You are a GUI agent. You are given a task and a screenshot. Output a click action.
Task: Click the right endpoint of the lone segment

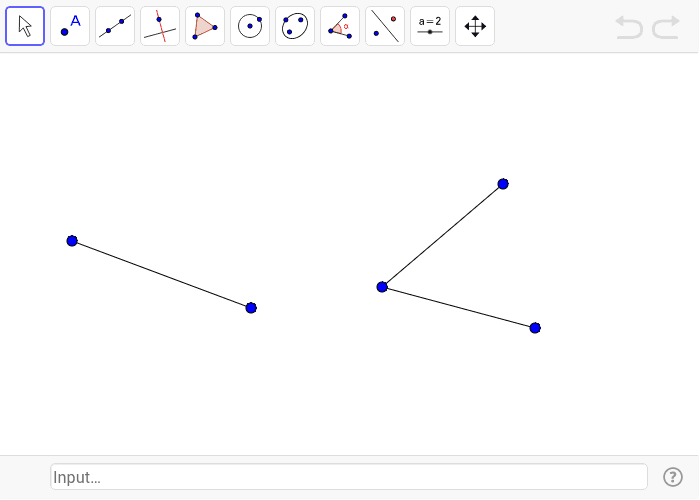[251, 308]
